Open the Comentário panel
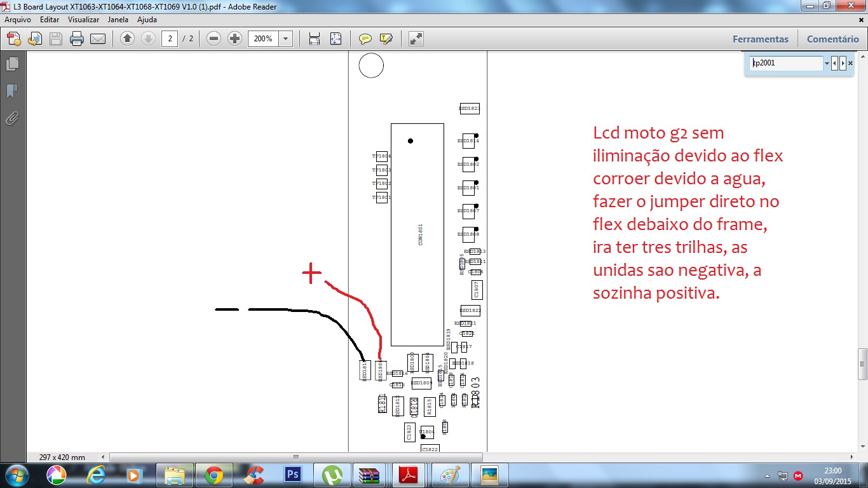 point(833,39)
